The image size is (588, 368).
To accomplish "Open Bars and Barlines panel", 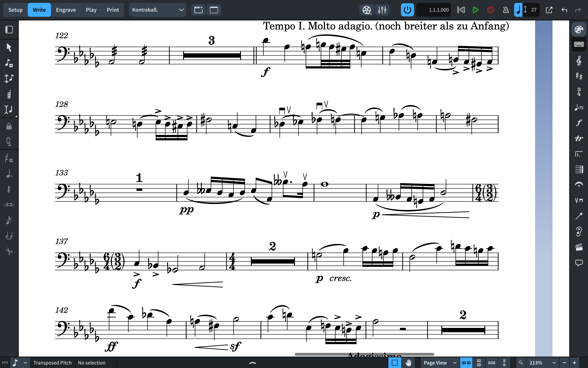I will [579, 169].
